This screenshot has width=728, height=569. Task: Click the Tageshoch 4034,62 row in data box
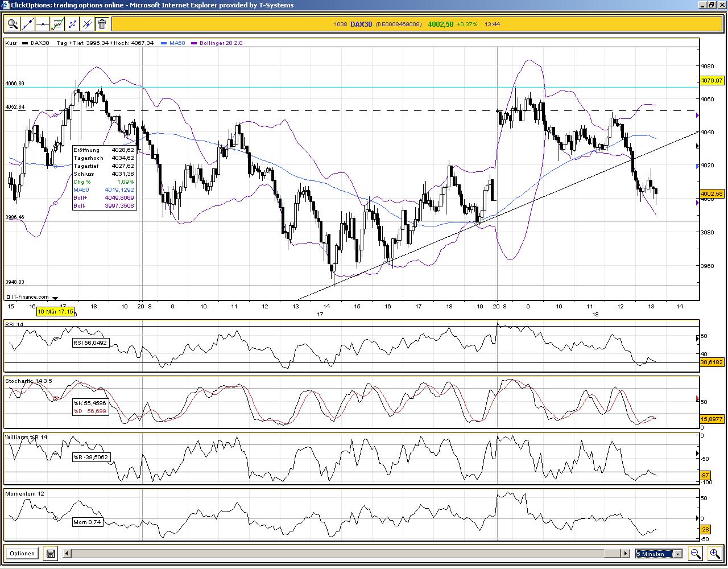[x=104, y=158]
